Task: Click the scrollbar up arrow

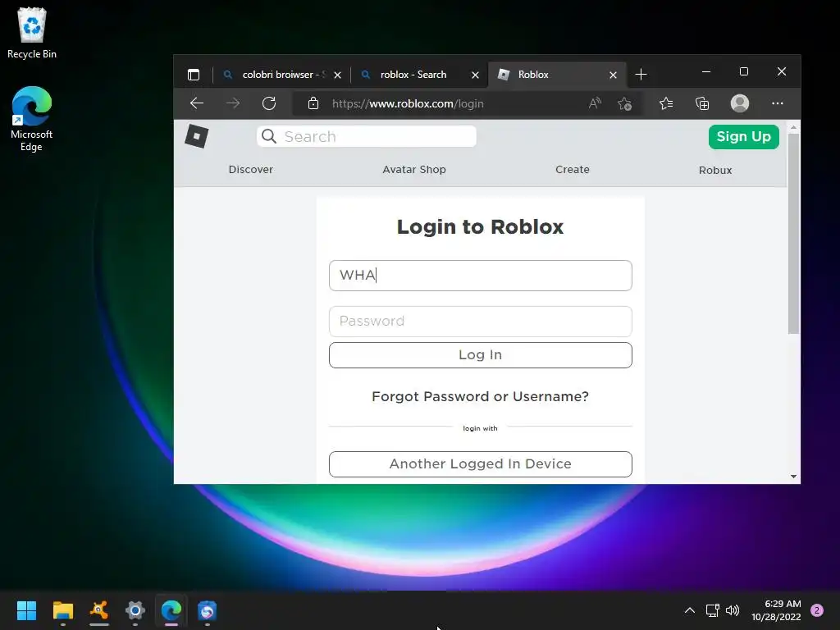Action: tap(793, 127)
